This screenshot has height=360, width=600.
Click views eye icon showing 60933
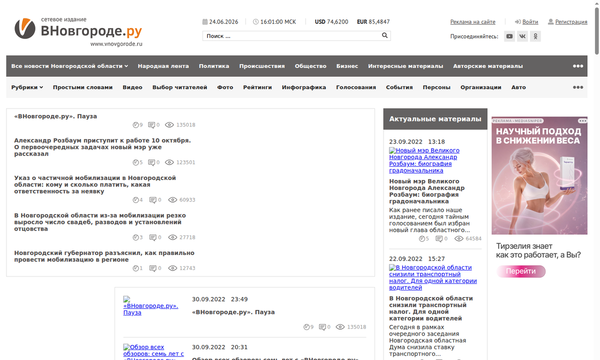tap(173, 200)
